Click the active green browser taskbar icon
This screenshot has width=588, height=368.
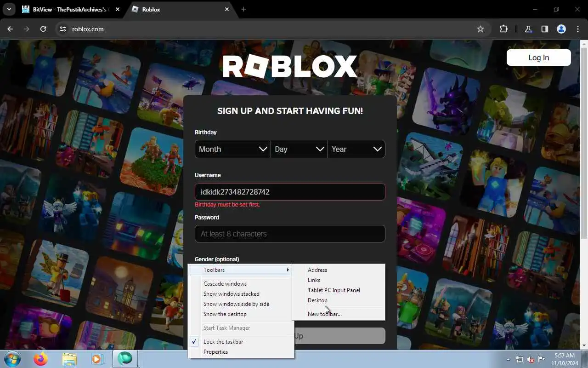125,359
